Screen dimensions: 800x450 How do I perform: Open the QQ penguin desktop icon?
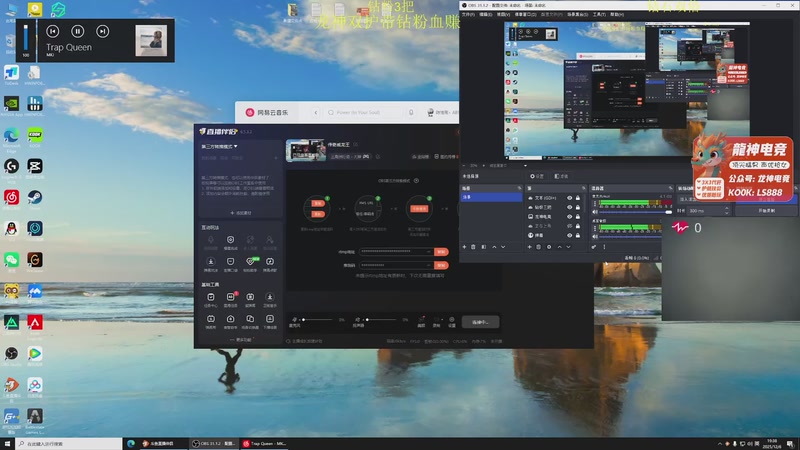[x=11, y=229]
